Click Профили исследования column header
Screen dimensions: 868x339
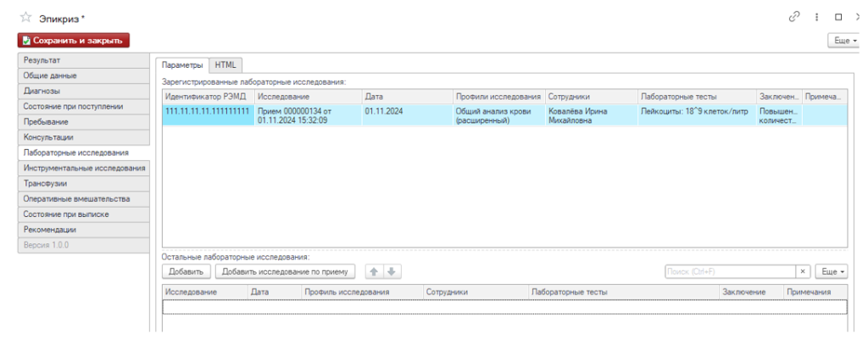tap(498, 97)
